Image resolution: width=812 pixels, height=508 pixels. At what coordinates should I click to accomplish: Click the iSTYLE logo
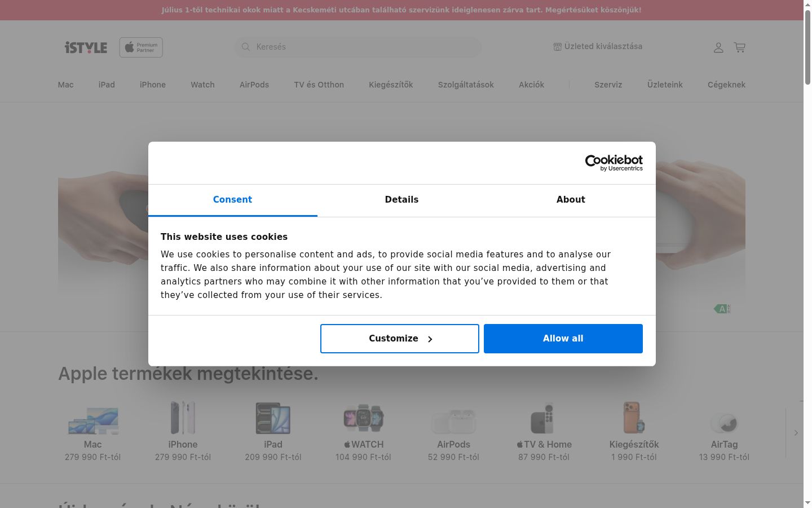coord(86,47)
